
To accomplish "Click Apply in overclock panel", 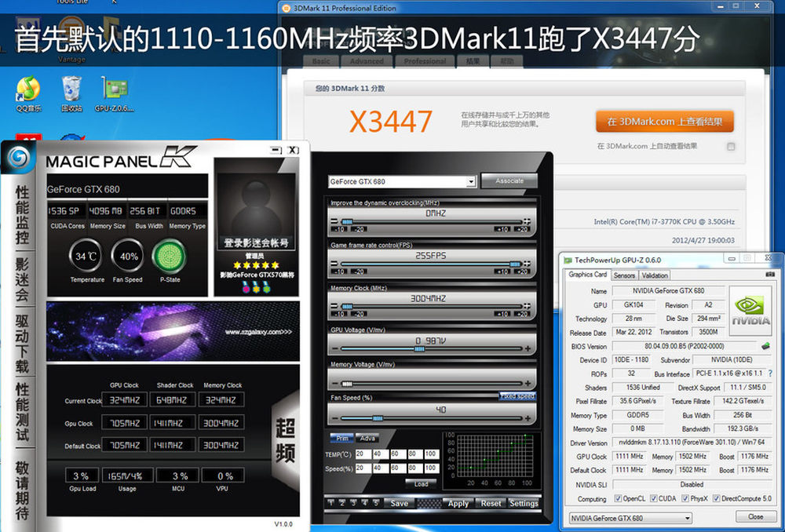I will [x=458, y=503].
